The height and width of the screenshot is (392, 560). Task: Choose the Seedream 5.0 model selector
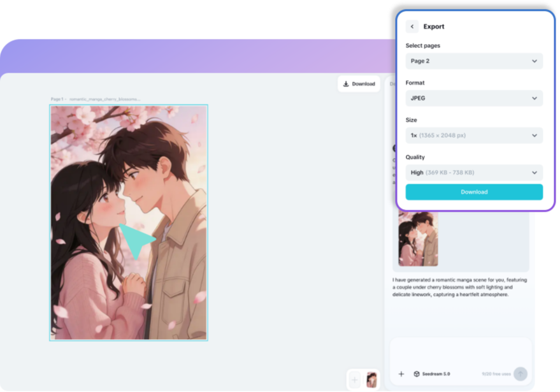(x=432, y=374)
